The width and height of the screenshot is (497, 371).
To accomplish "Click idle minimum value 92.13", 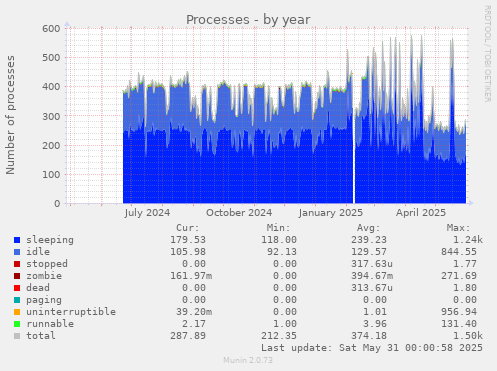I will [282, 252].
